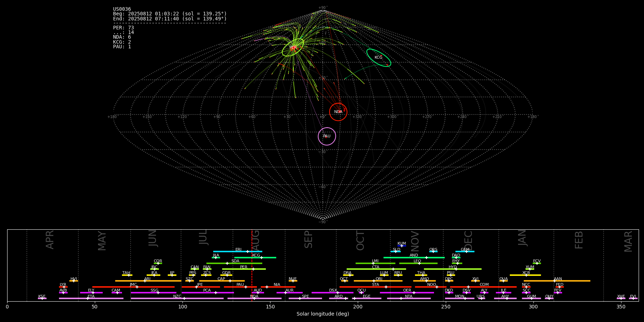Click the '...: 14' sporadic count line
The height and width of the screenshot is (322, 644).
[x=123, y=33]
